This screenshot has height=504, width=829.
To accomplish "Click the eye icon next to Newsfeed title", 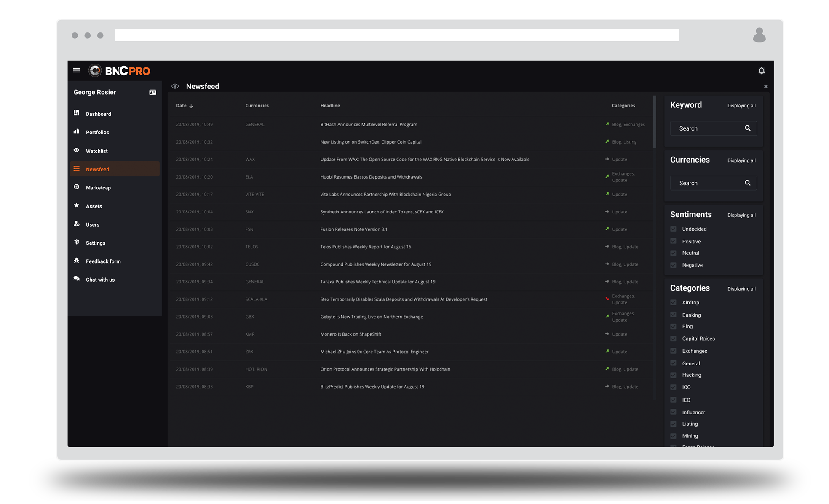I will pos(175,86).
